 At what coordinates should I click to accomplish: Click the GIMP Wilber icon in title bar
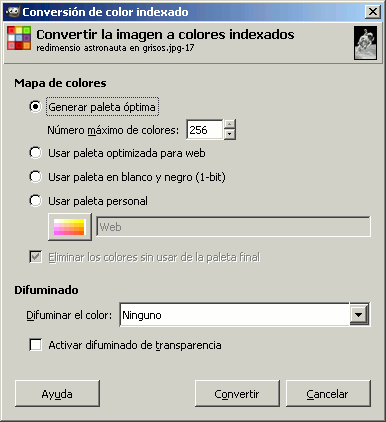click(x=13, y=12)
